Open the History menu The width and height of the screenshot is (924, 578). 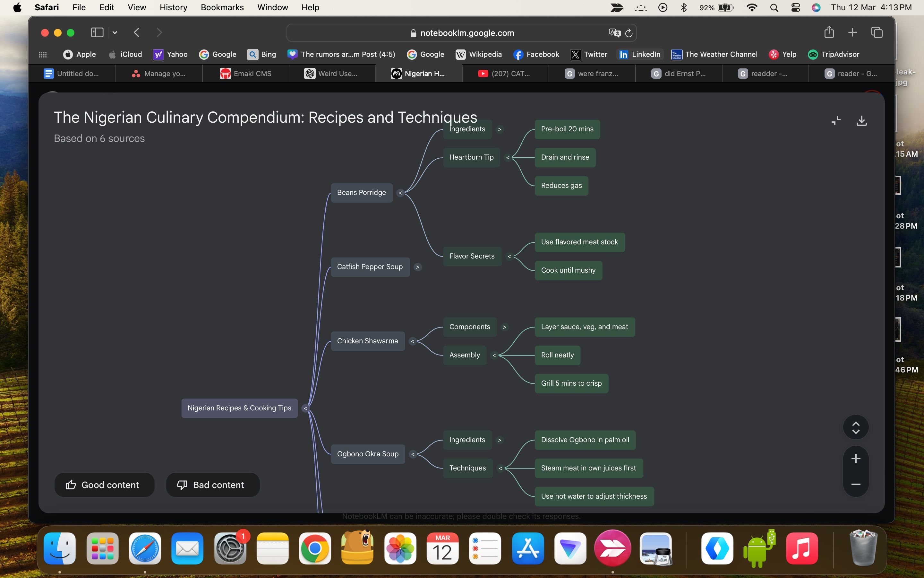173,8
